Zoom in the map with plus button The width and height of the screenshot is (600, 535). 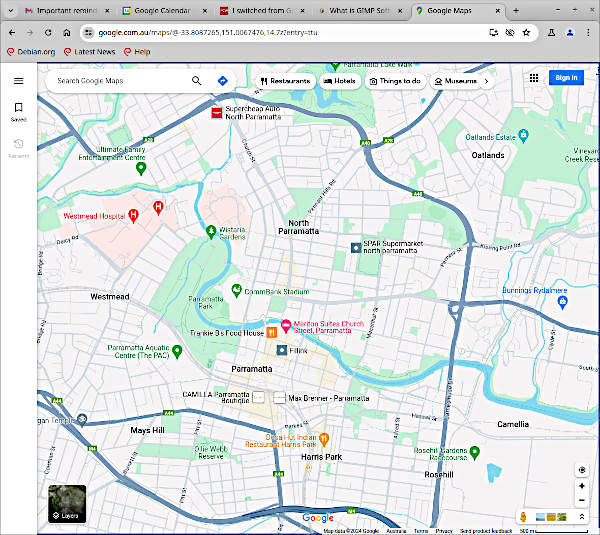point(581,486)
